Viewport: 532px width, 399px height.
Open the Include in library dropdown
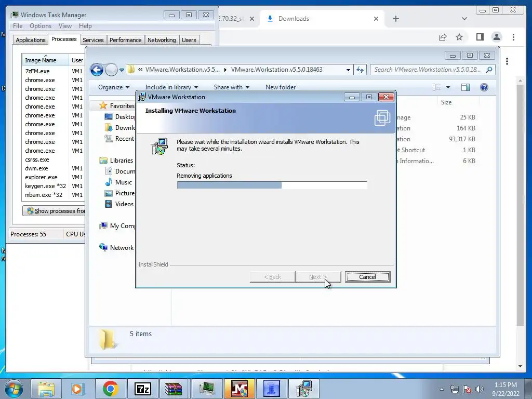coord(171,87)
